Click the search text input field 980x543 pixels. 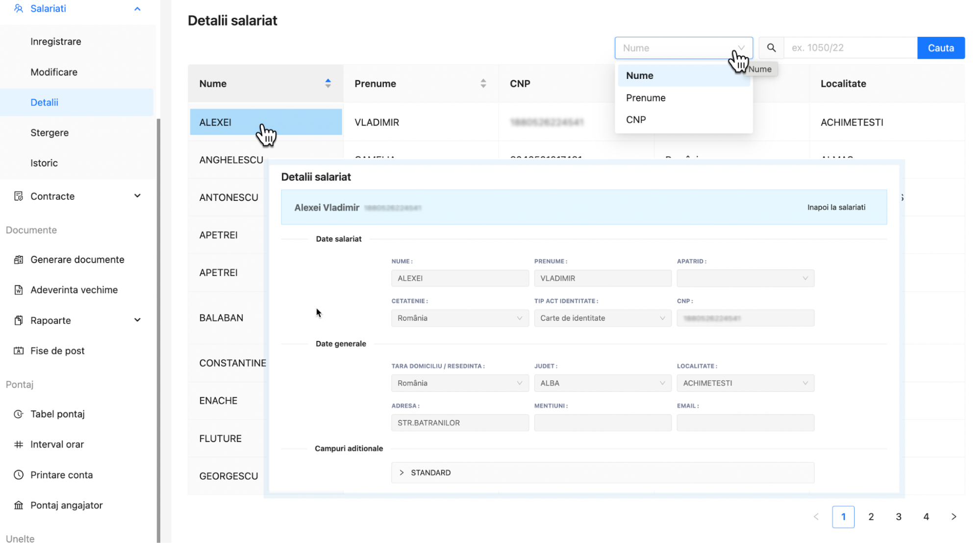(850, 48)
